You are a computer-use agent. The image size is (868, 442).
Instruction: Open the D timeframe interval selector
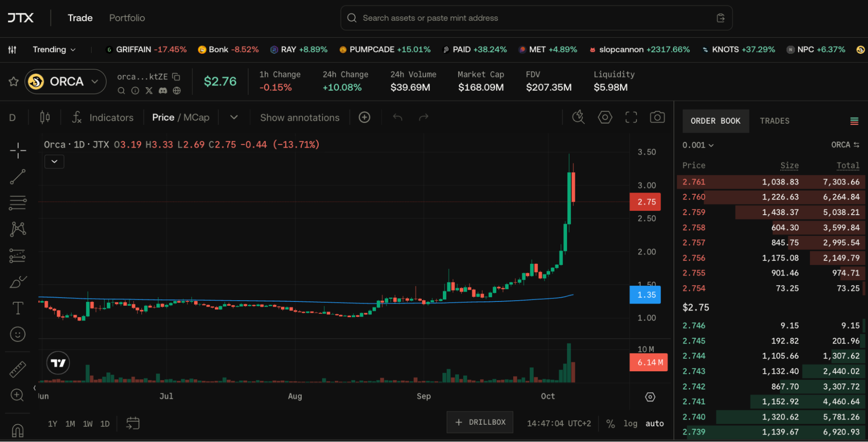click(12, 117)
